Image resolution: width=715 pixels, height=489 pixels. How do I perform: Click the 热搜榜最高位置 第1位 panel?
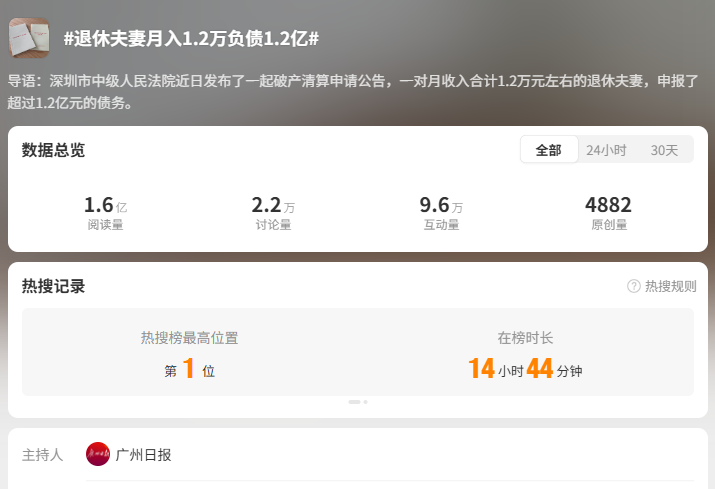coord(189,354)
